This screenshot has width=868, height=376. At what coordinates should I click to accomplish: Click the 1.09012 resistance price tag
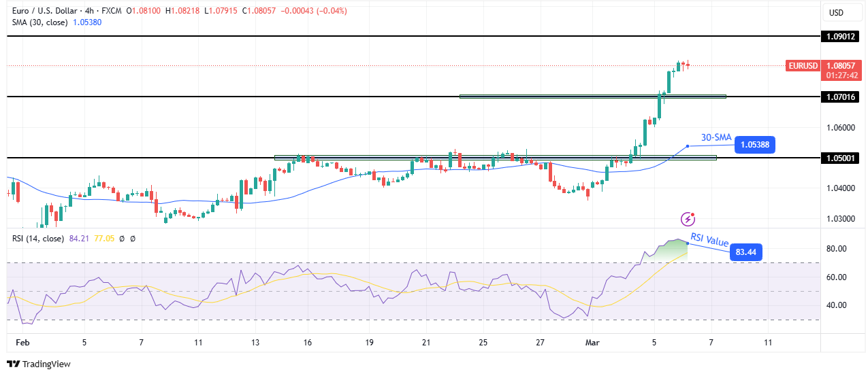(x=841, y=35)
